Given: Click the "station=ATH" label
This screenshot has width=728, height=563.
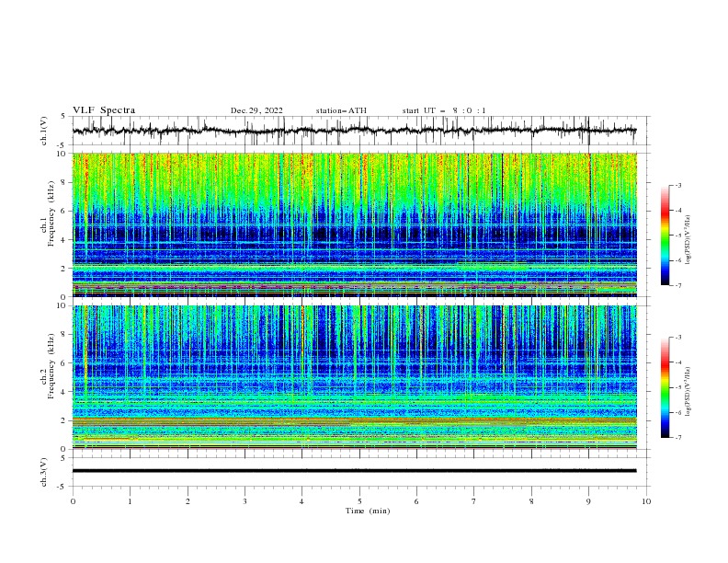Looking at the screenshot, I should pos(341,110).
